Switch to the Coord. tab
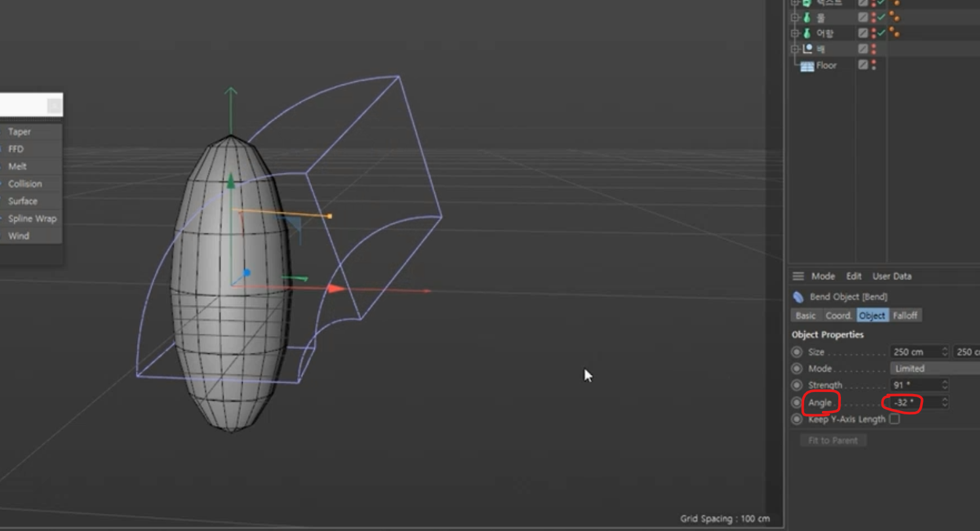 tap(838, 315)
